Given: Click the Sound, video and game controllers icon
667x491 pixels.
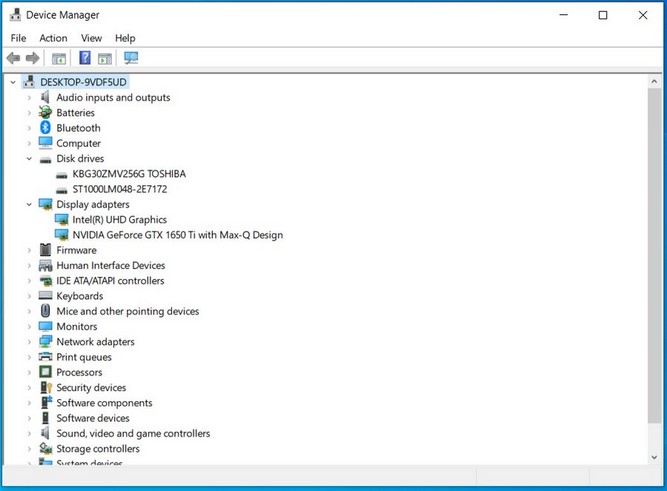Looking at the screenshot, I should pos(45,433).
